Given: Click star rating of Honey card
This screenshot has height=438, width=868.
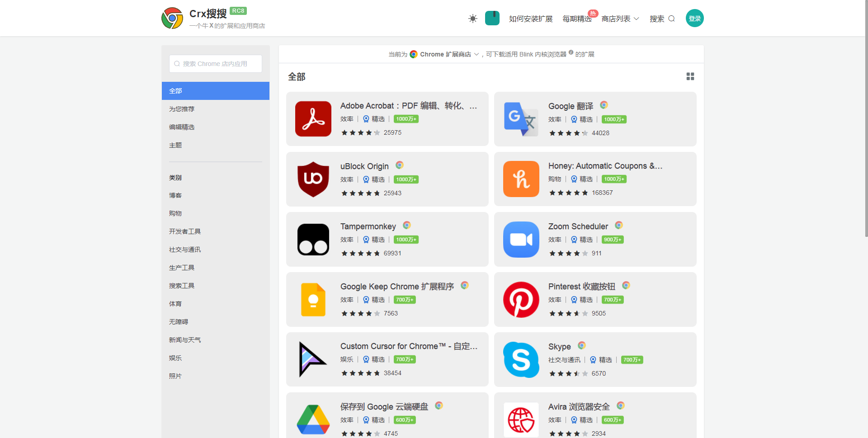Looking at the screenshot, I should pyautogui.click(x=569, y=193).
